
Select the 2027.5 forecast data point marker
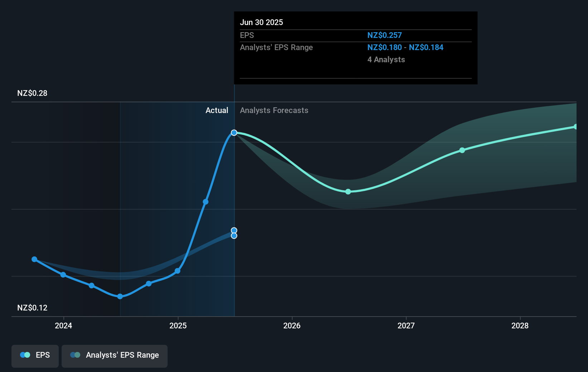click(x=462, y=150)
